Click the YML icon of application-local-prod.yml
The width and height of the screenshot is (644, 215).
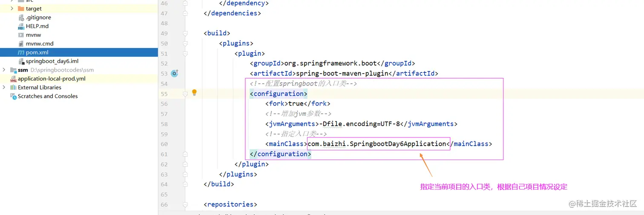13,79
